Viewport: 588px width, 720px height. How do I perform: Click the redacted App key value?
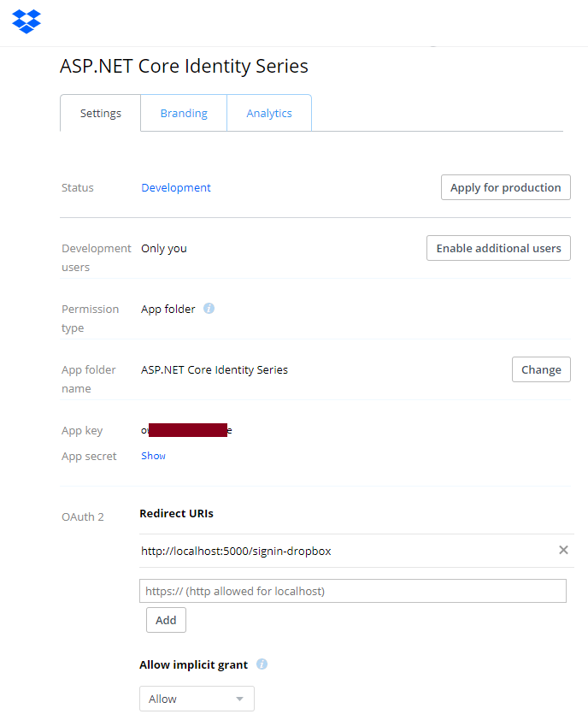point(186,430)
